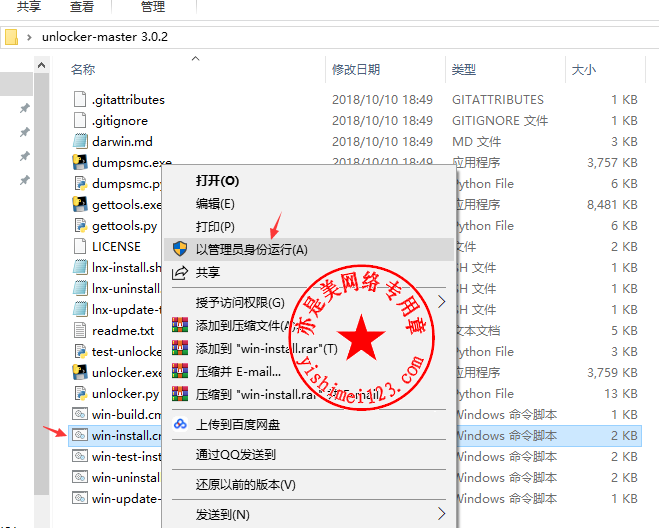Click the admin shield icon in context menu
This screenshot has width=659, height=528.
[180, 249]
